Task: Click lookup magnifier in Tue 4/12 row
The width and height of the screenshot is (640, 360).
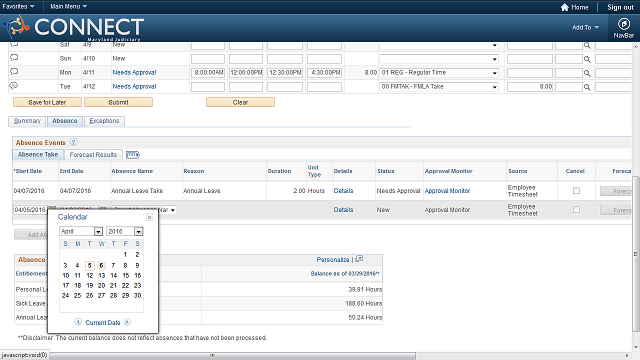Action: [x=587, y=87]
